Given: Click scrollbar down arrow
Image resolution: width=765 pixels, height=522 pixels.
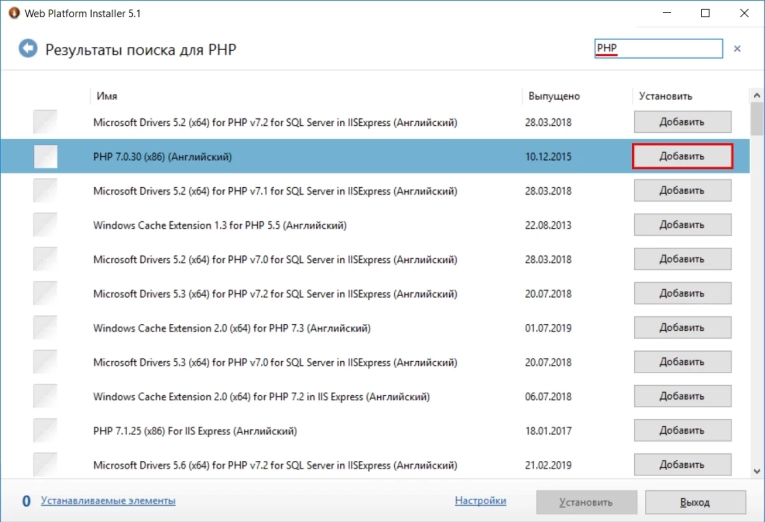Looking at the screenshot, I should click(x=757, y=471).
